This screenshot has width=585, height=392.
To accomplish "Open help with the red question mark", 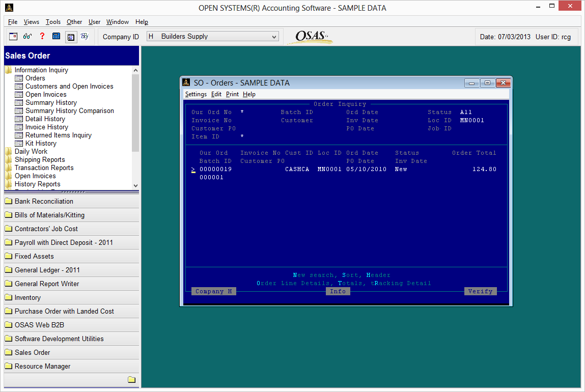I will pos(42,36).
